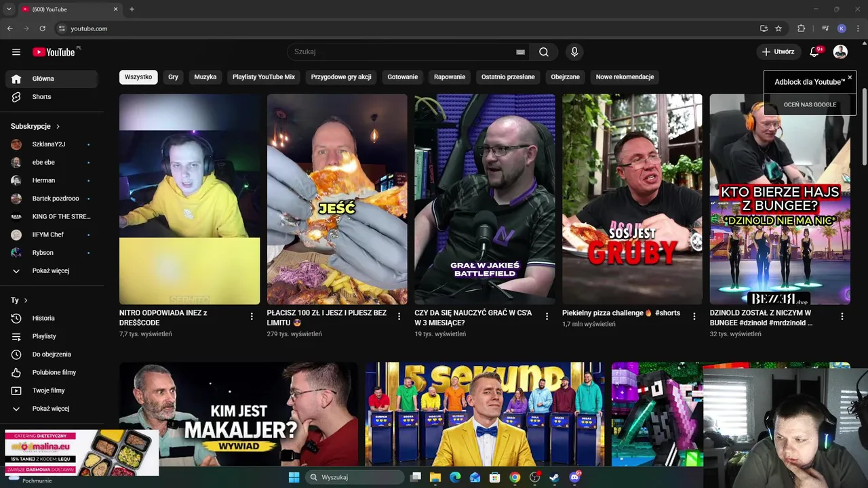
Task: Open Playlisty in sidebar
Action: [x=52, y=336]
